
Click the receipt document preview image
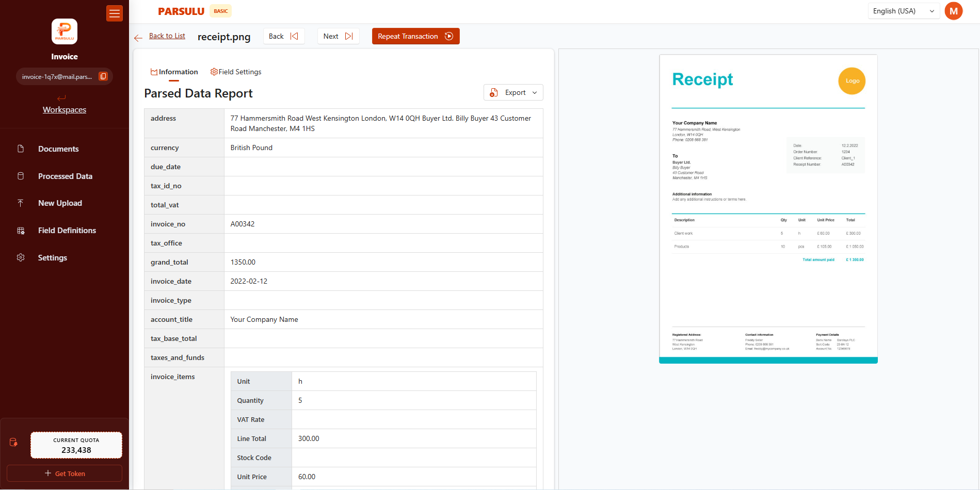point(768,209)
